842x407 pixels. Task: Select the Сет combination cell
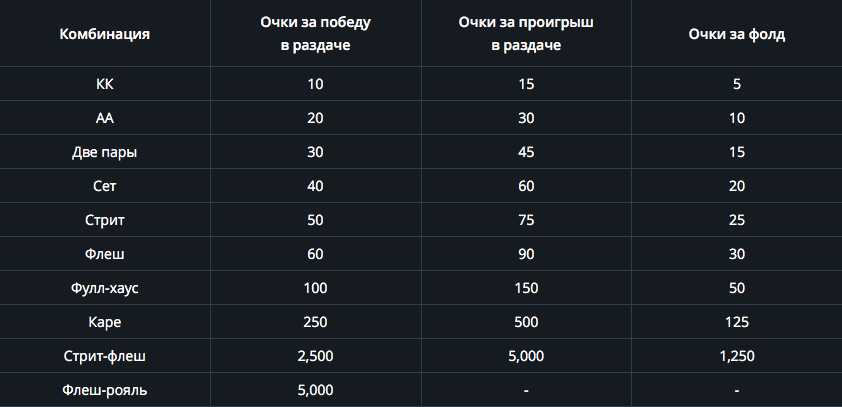[x=105, y=186]
